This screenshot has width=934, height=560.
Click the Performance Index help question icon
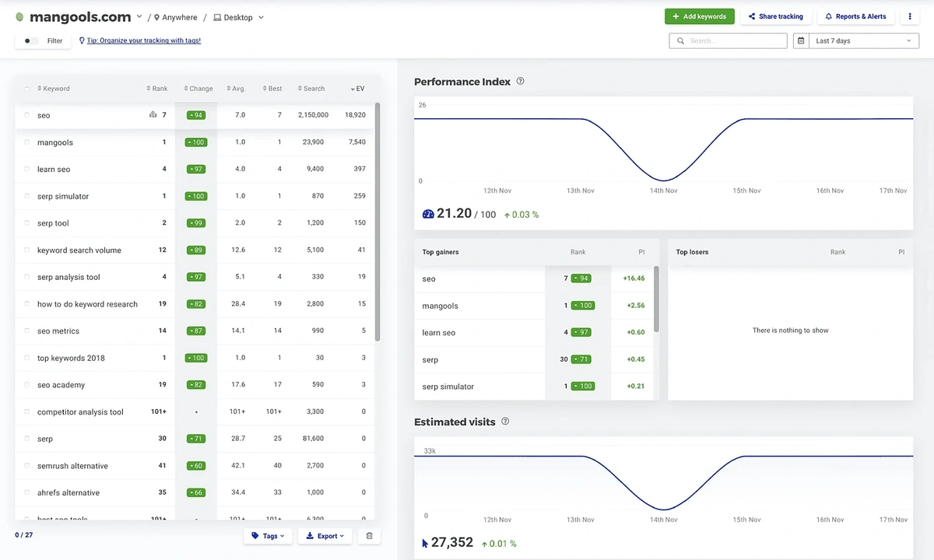coord(520,81)
